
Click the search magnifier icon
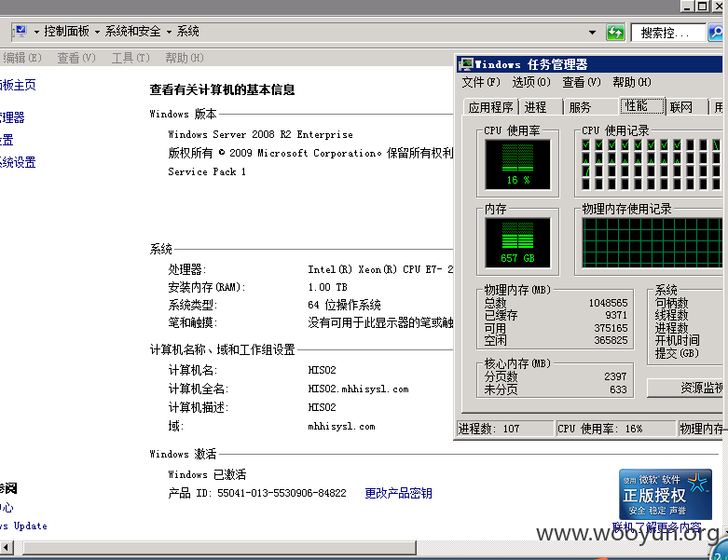[716, 33]
